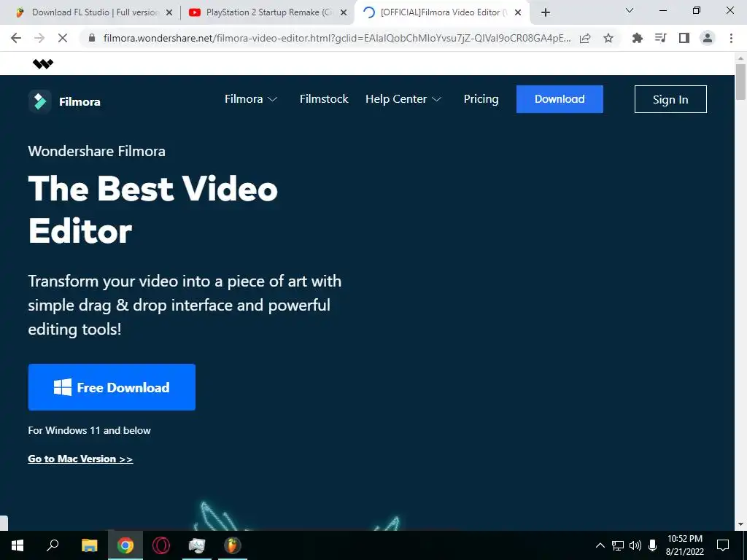This screenshot has height=560, width=747.
Task: Show hidden system tray icons
Action: pos(600,545)
